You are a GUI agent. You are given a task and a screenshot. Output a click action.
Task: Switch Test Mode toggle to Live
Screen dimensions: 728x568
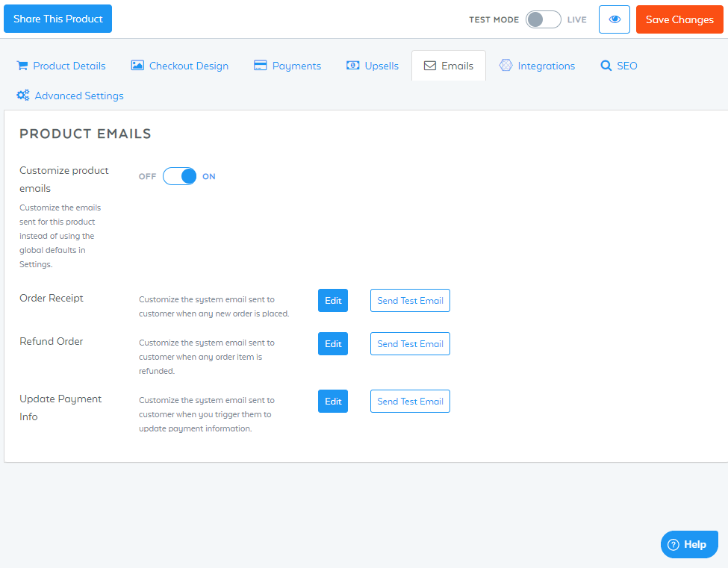(x=544, y=19)
